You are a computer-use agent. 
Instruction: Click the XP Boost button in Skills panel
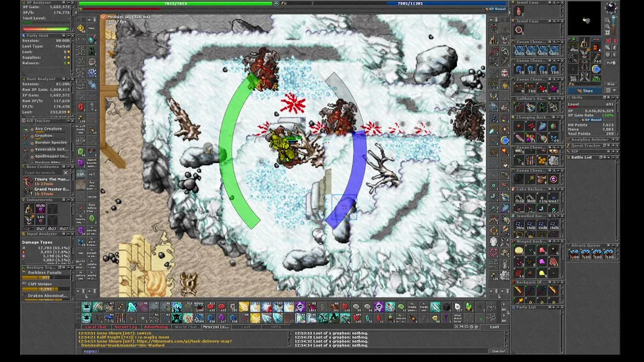point(591,120)
